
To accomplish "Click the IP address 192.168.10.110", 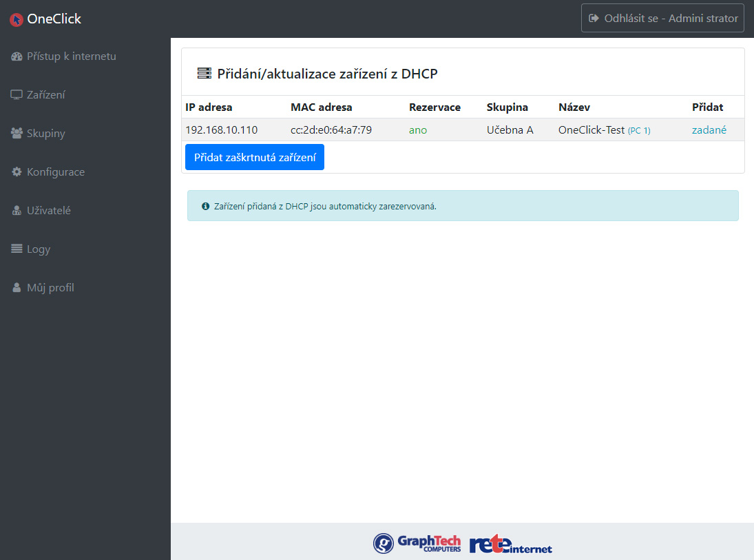I will coord(222,130).
